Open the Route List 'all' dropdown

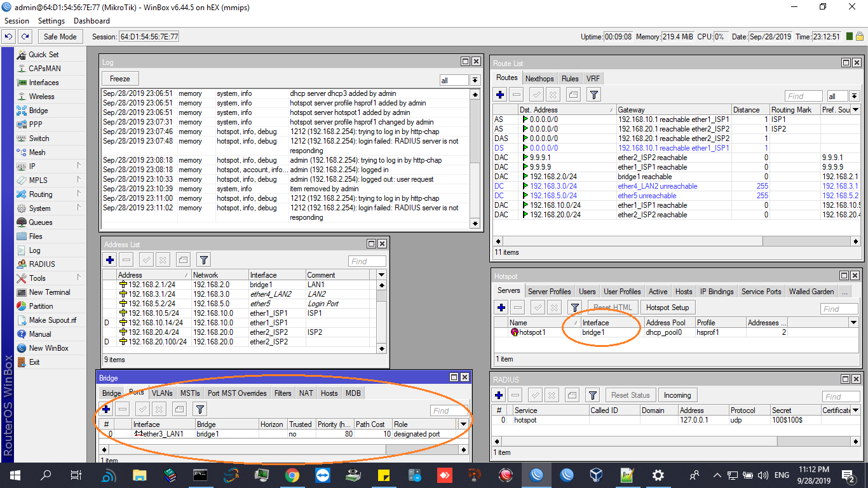click(x=854, y=97)
